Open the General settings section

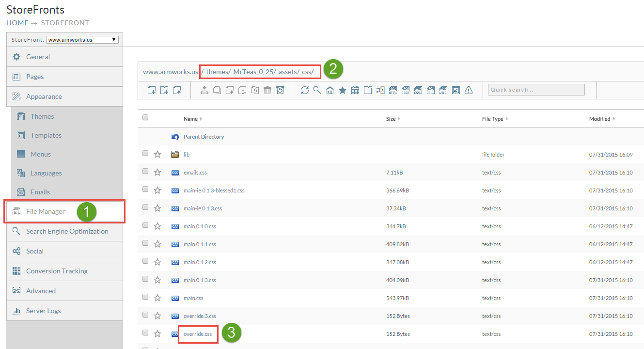64,57
